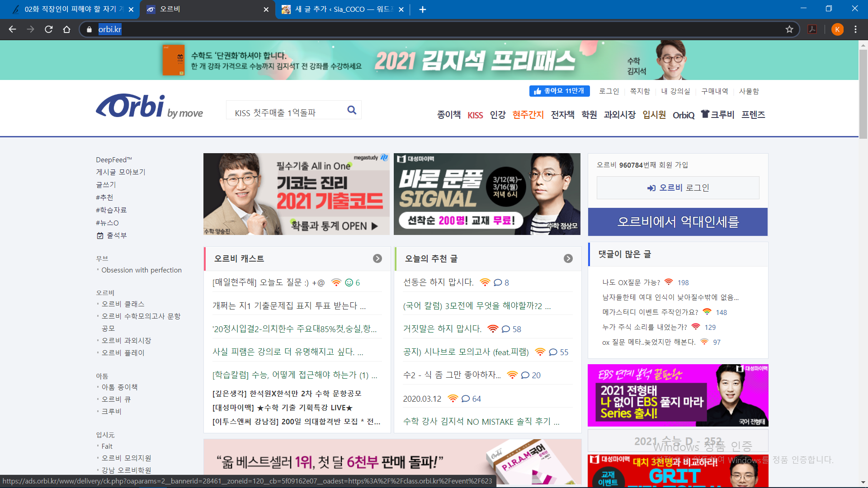
Task: Click the Facebook 좋아요 11만개 button
Action: [x=559, y=91]
